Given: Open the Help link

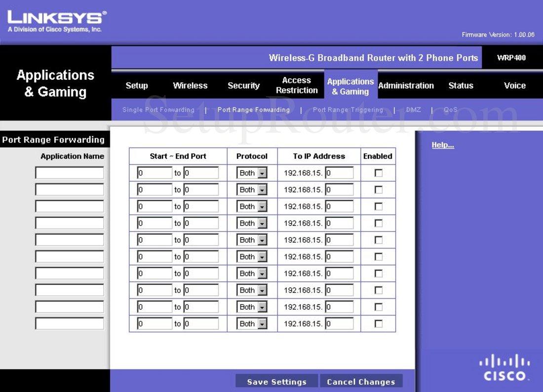Looking at the screenshot, I should click(442, 144).
